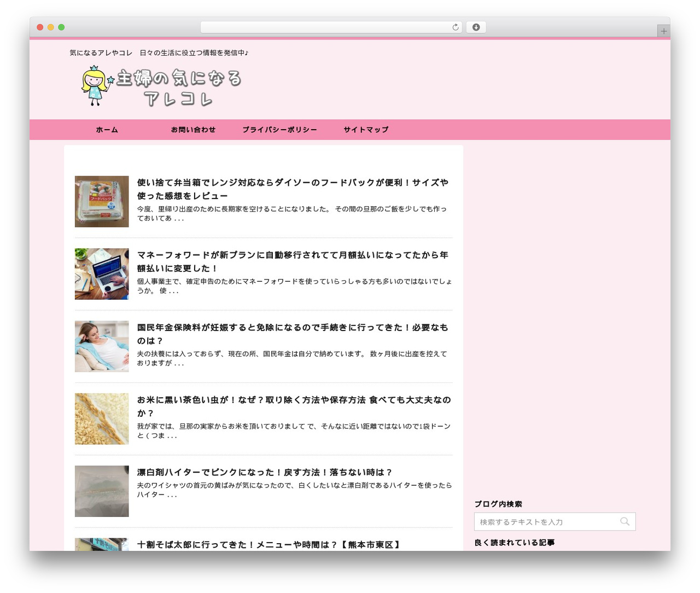
Task: Click the search magnifier icon in sidebar
Action: tap(625, 522)
